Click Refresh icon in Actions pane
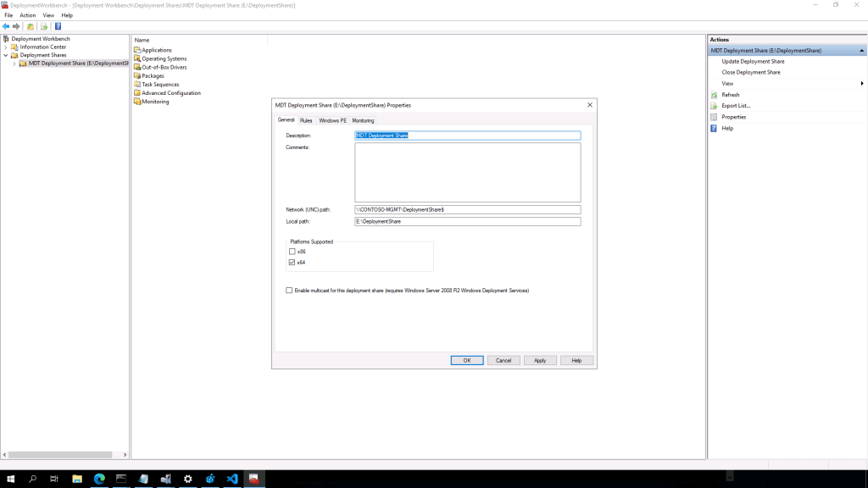The image size is (868, 488). pyautogui.click(x=715, y=95)
